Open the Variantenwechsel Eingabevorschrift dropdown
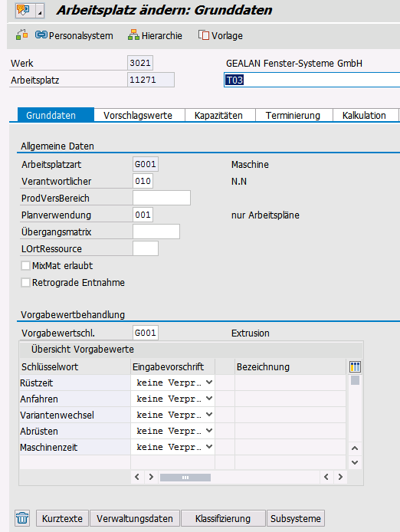 pyautogui.click(x=209, y=415)
